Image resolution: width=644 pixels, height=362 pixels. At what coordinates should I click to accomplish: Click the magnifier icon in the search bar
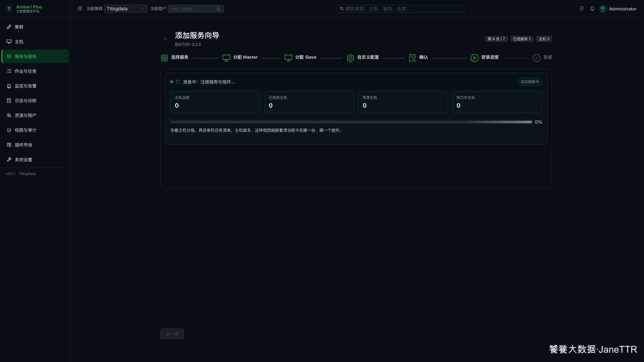341,9
